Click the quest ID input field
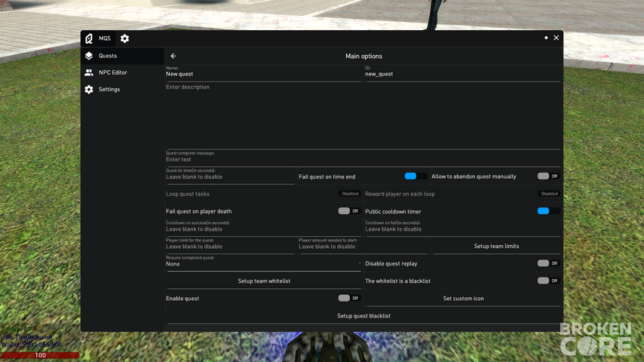The width and height of the screenshot is (644, 362). click(x=462, y=74)
